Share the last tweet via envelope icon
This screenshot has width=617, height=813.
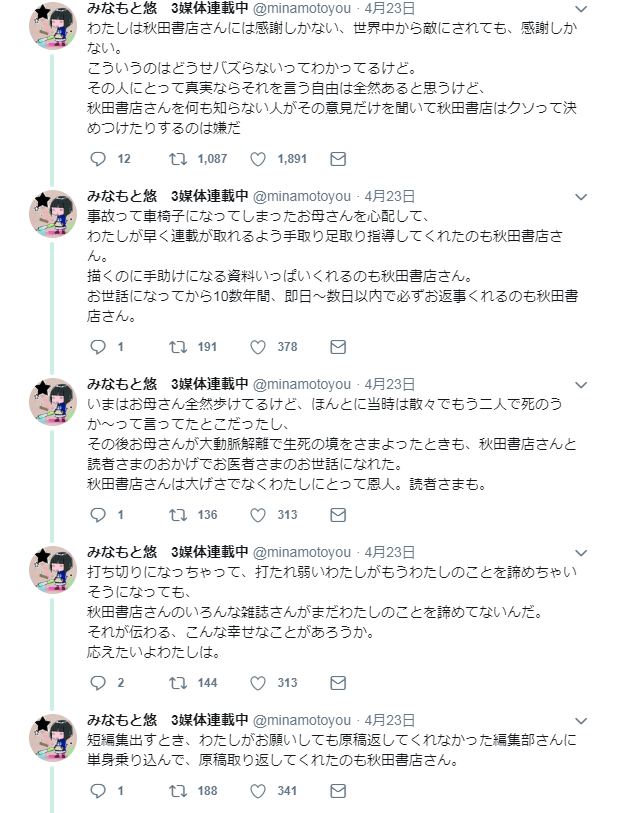click(x=338, y=791)
